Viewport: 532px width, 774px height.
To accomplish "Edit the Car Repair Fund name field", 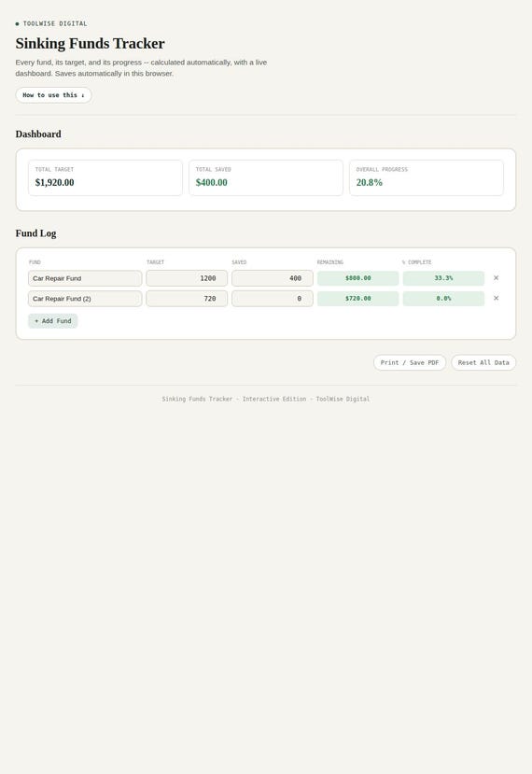I will (x=85, y=278).
